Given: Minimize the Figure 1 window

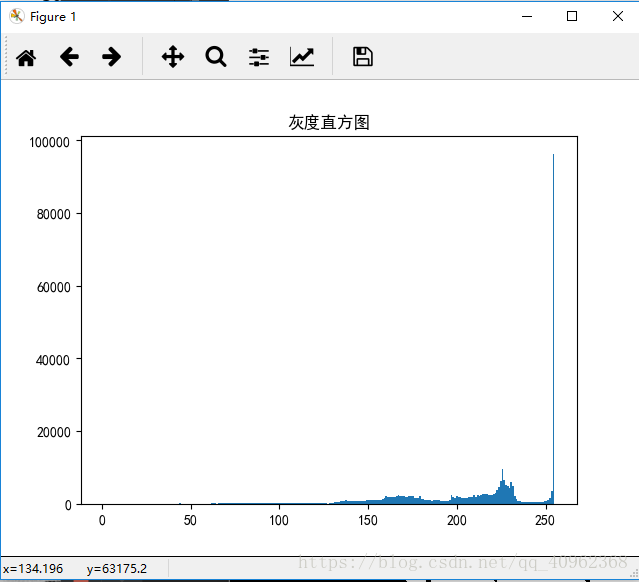Looking at the screenshot, I should [x=527, y=16].
